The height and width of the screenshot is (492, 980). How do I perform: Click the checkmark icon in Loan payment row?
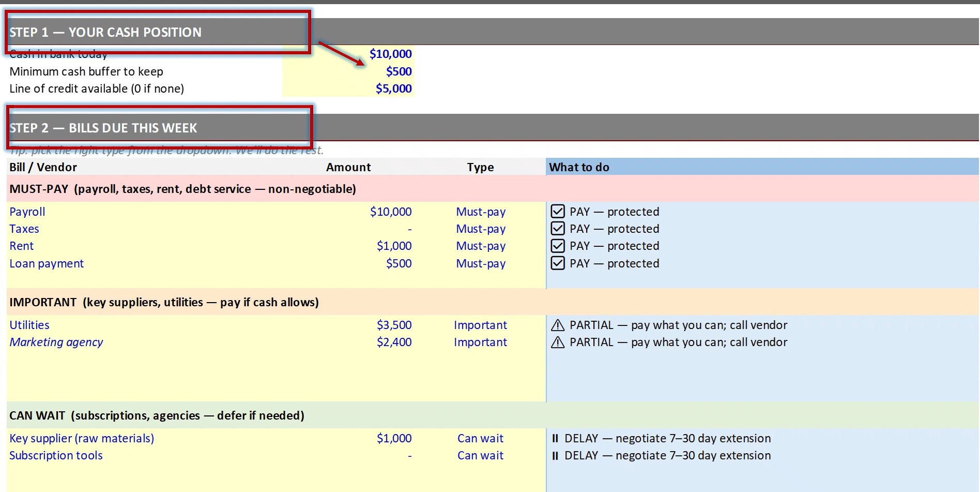coord(558,263)
